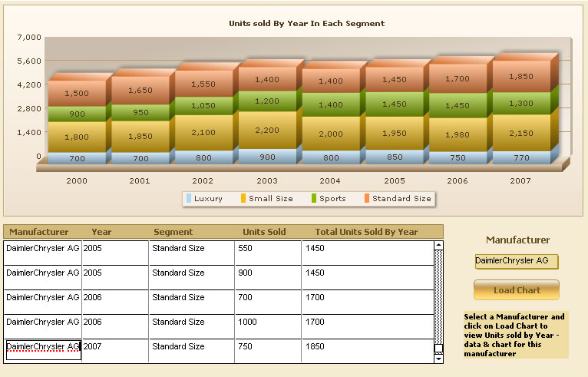Click the Standard Size legend color swatch

(367, 198)
